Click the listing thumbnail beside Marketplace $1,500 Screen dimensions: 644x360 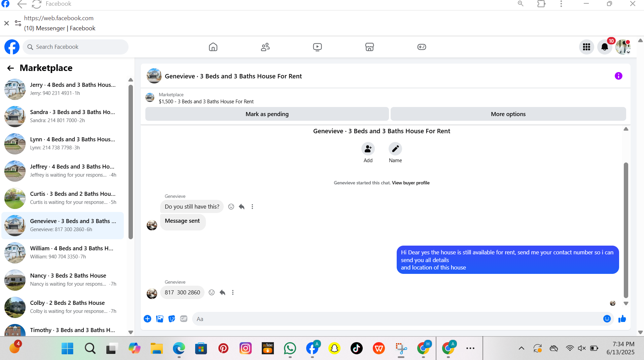point(150,98)
